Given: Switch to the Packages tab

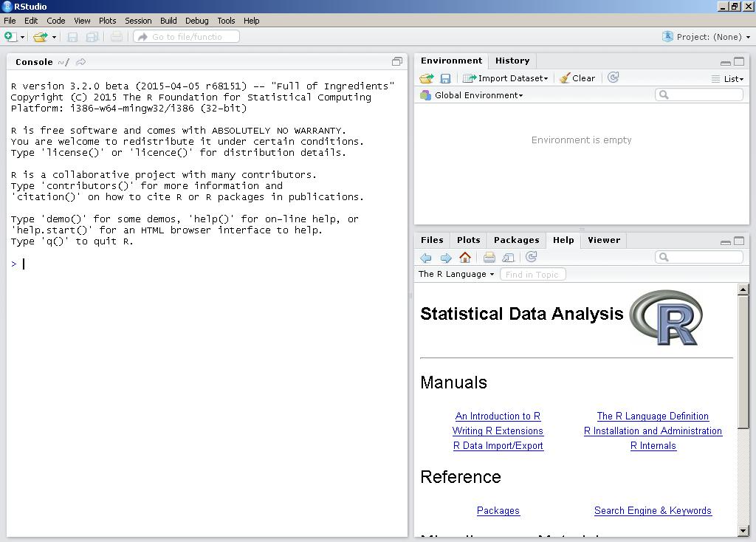Looking at the screenshot, I should [516, 240].
